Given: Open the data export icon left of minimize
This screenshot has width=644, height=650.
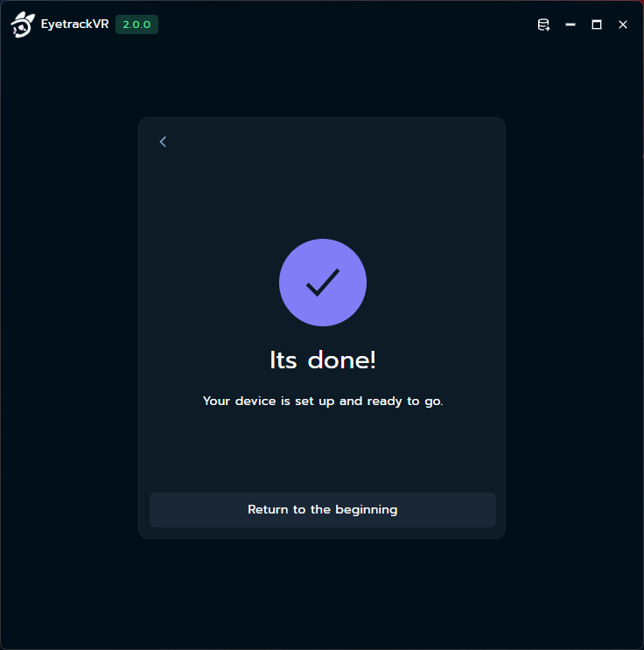Looking at the screenshot, I should pyautogui.click(x=543, y=24).
